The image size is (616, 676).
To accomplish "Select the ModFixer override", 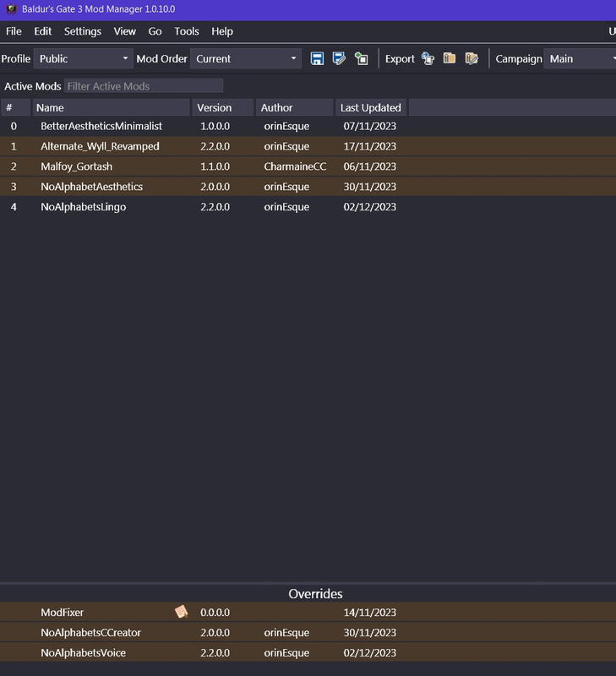I will [x=308, y=612].
